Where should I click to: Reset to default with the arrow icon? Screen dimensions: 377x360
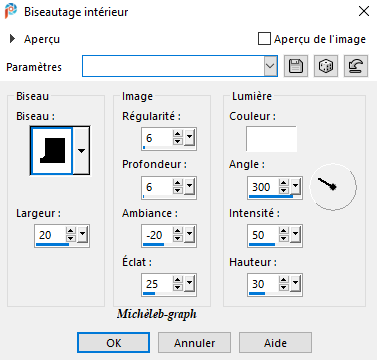pos(356,66)
